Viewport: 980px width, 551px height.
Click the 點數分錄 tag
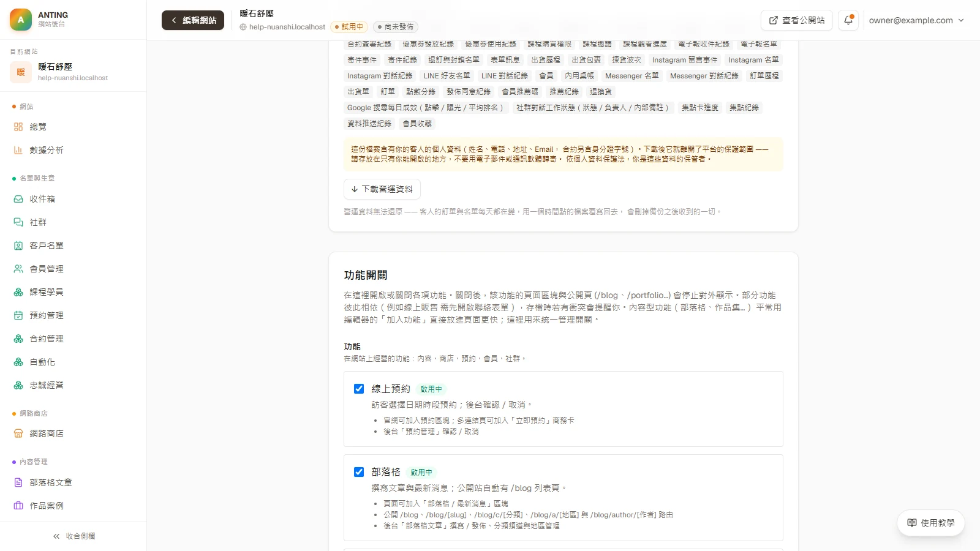point(421,92)
